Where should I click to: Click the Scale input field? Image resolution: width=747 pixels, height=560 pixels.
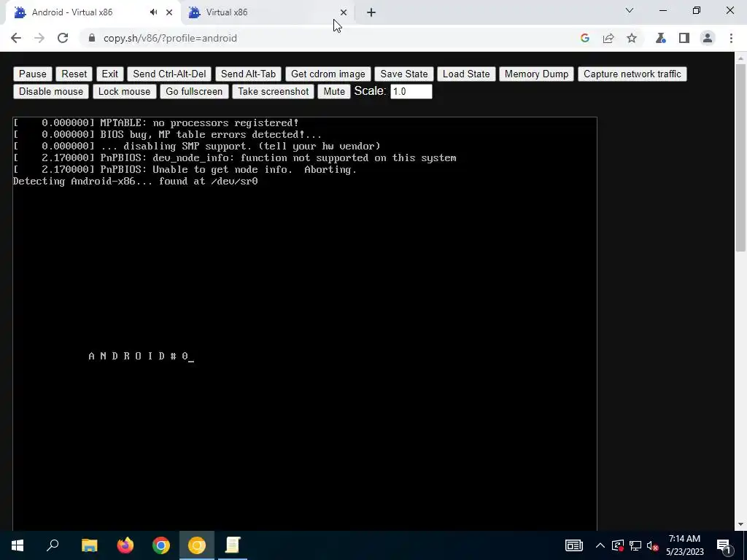tap(411, 91)
